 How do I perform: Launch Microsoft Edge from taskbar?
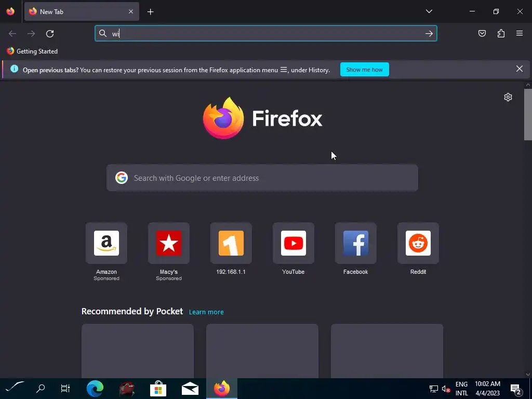coord(95,389)
